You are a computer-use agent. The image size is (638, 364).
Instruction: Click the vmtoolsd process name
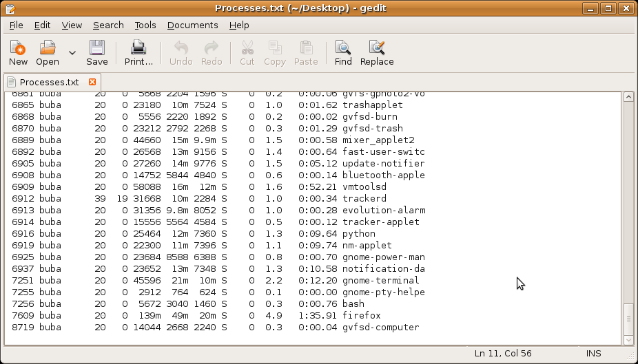point(364,187)
